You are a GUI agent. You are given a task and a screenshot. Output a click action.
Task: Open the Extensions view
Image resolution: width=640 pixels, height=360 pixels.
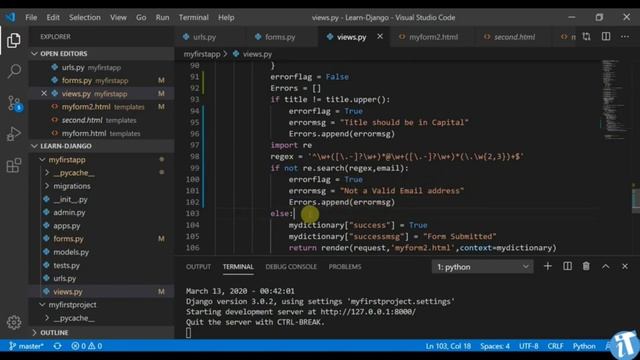13,165
